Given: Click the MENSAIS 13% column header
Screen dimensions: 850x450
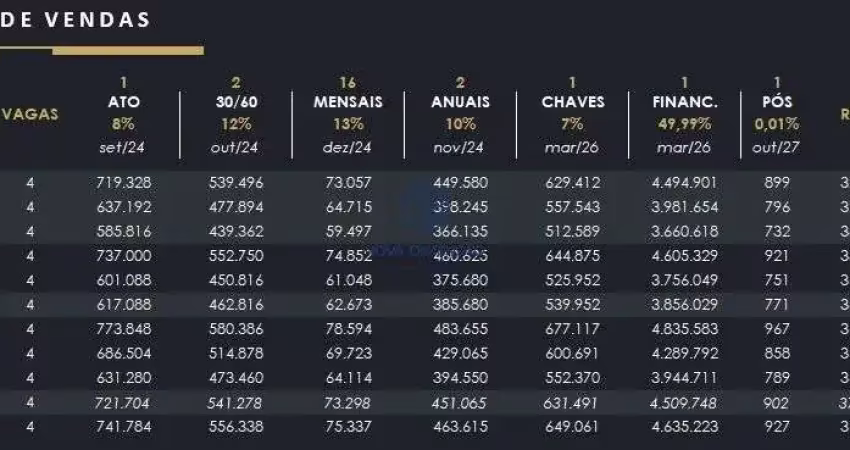Looking at the screenshot, I should (348, 114).
